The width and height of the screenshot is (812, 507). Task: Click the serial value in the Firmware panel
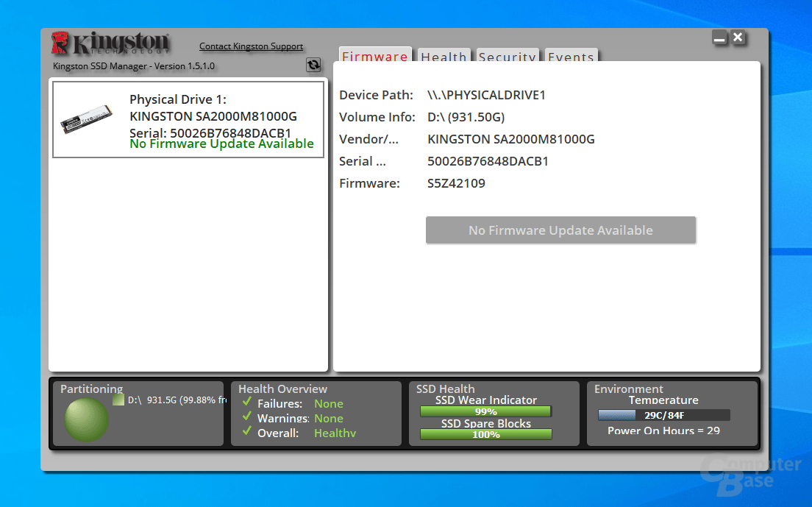488,161
